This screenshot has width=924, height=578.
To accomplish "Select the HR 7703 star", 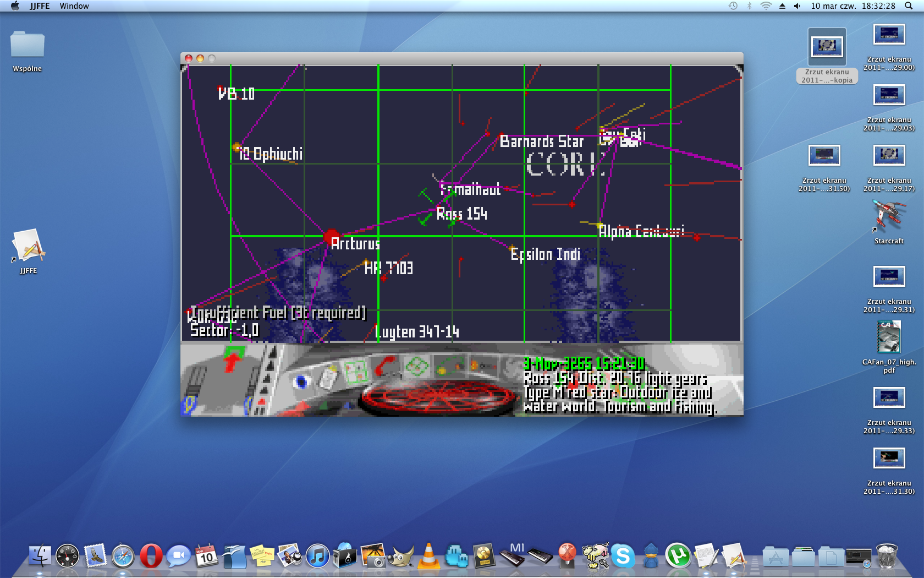I will 367,262.
